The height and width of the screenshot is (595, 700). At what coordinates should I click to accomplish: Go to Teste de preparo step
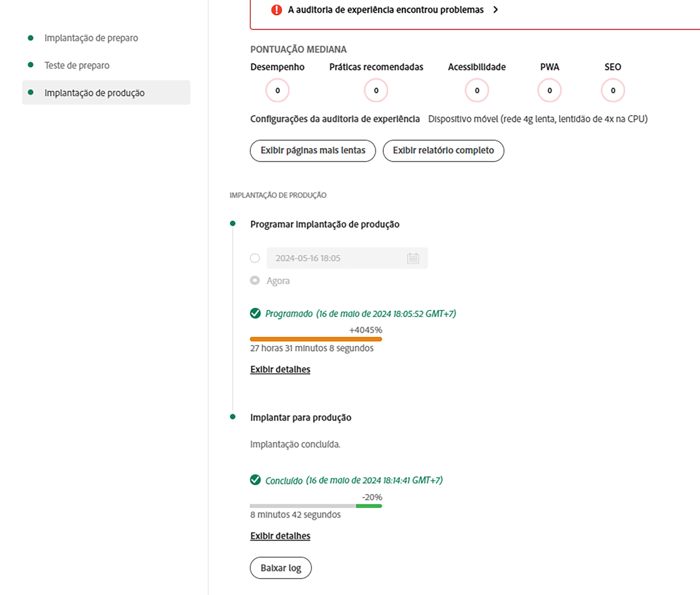(x=77, y=65)
